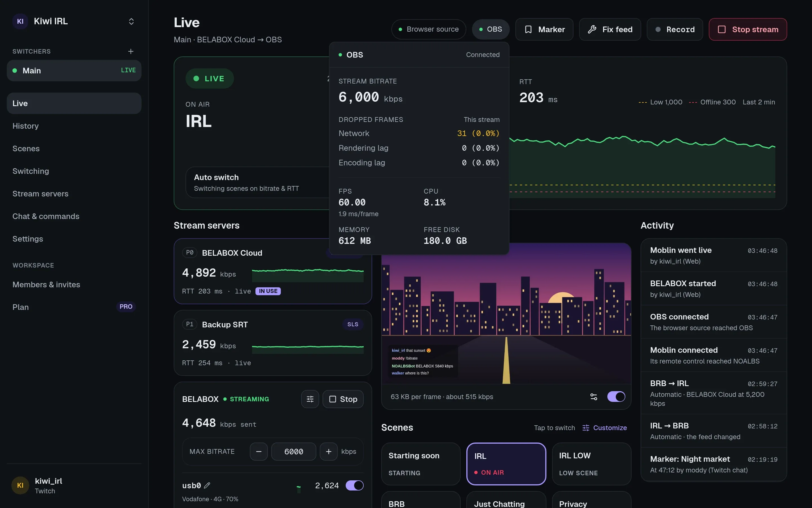Open the Browser source status pill
The height and width of the screenshot is (508, 812).
click(x=429, y=29)
